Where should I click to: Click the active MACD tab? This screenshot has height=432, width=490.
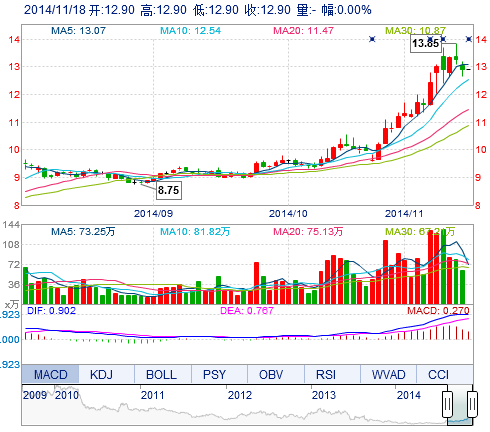click(x=50, y=374)
